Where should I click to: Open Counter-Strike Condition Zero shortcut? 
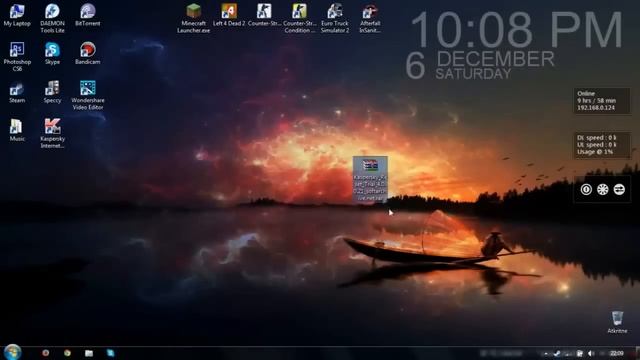[x=299, y=18]
